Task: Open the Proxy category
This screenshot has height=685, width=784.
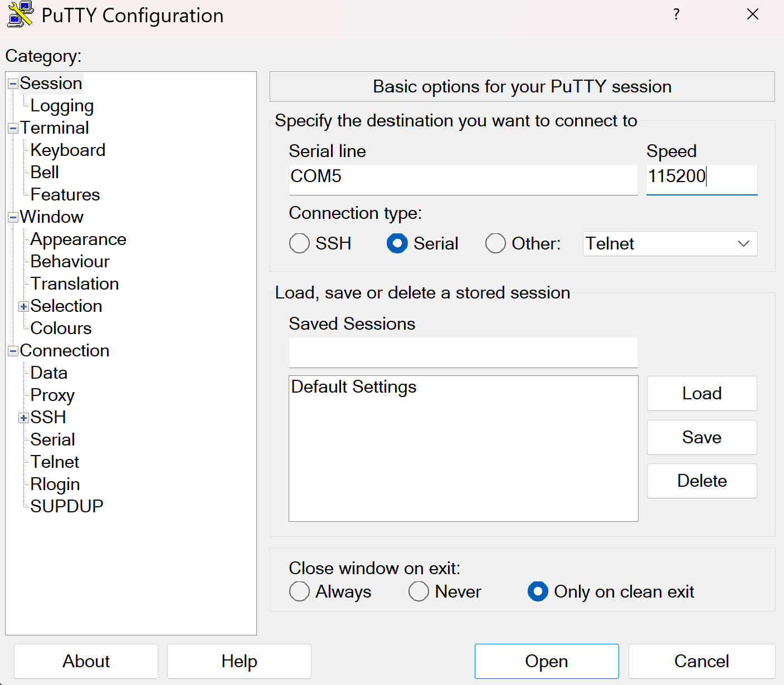Action: [x=52, y=395]
